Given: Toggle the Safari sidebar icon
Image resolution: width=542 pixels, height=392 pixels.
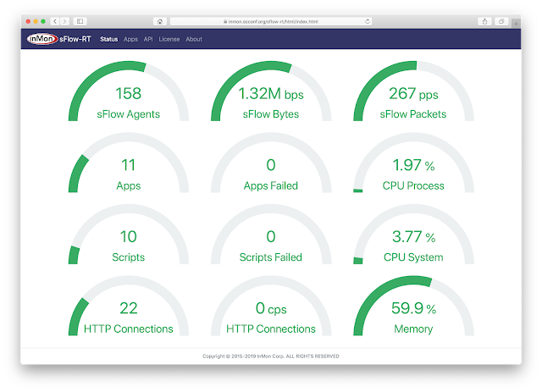Looking at the screenshot, I should [80, 21].
